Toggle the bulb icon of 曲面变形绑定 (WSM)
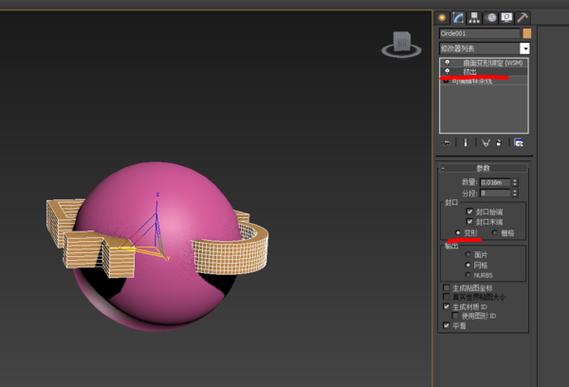This screenshot has height=387, width=569. pyautogui.click(x=447, y=62)
